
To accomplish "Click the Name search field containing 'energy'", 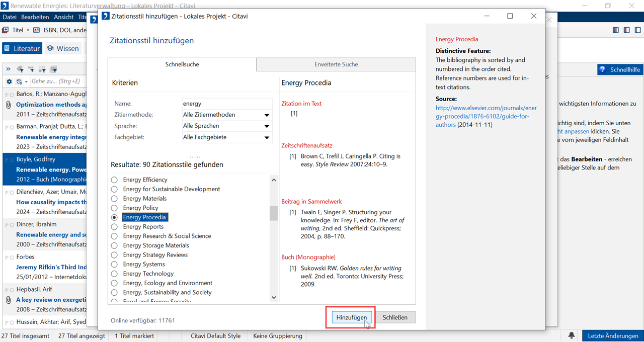I will coord(226,104).
